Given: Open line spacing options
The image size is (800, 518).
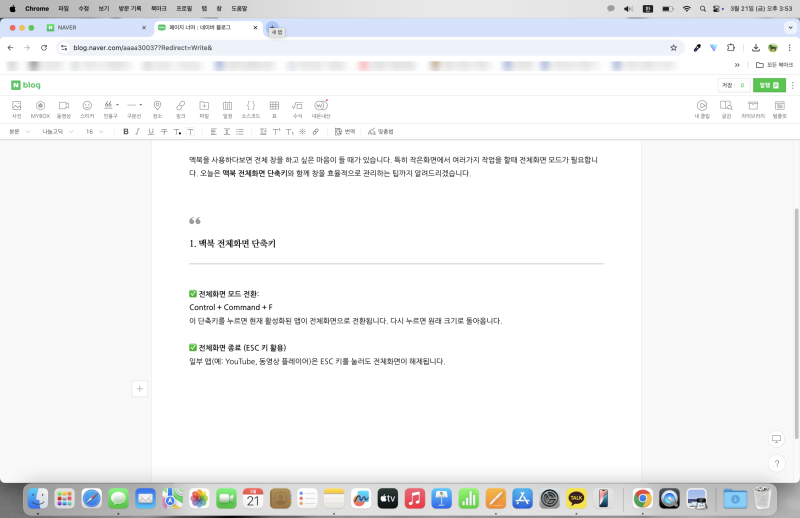Looking at the screenshot, I should 227,132.
